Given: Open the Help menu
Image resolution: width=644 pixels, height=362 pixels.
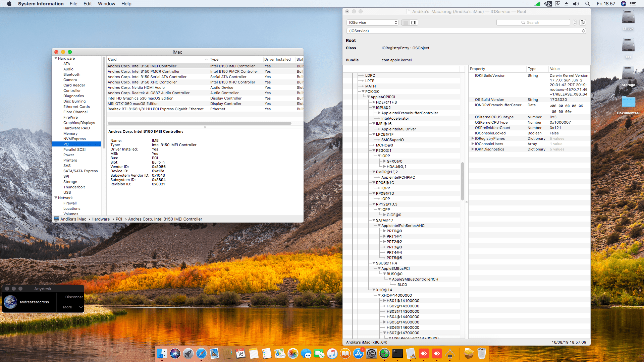Looking at the screenshot, I should (126, 4).
